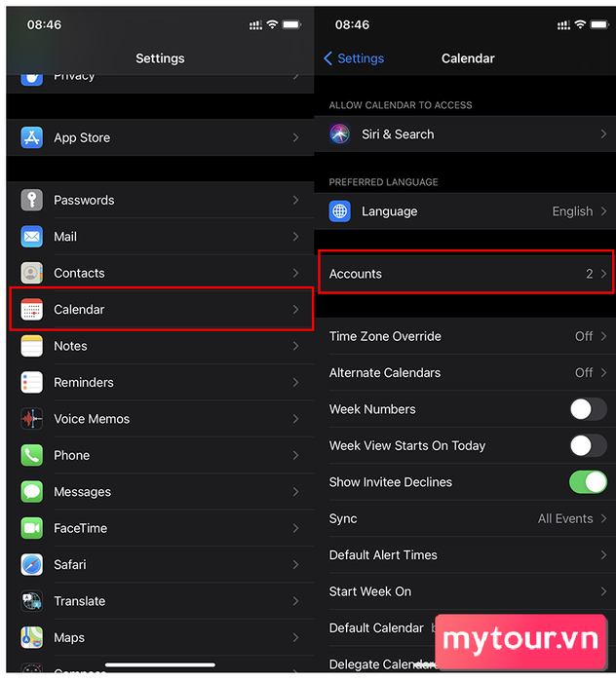Tap the Messages bubble icon
Image resolution: width=616 pixels, height=682 pixels.
point(32,492)
